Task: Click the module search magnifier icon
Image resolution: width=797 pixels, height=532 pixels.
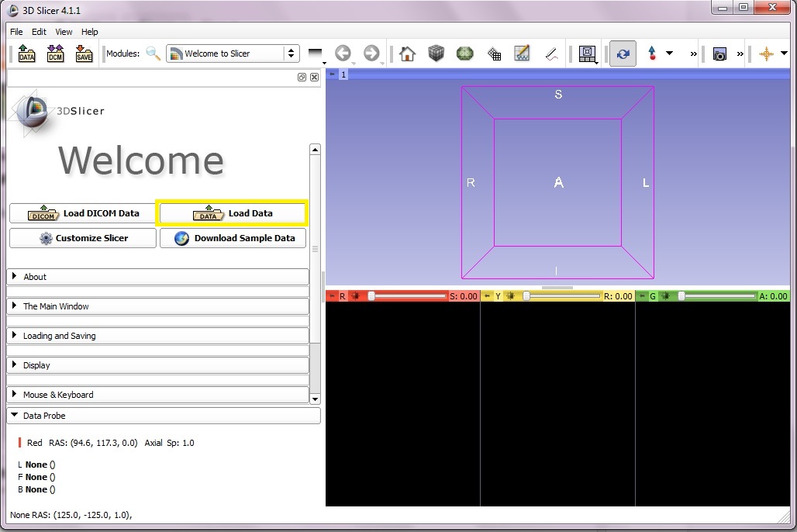Action: coord(153,53)
